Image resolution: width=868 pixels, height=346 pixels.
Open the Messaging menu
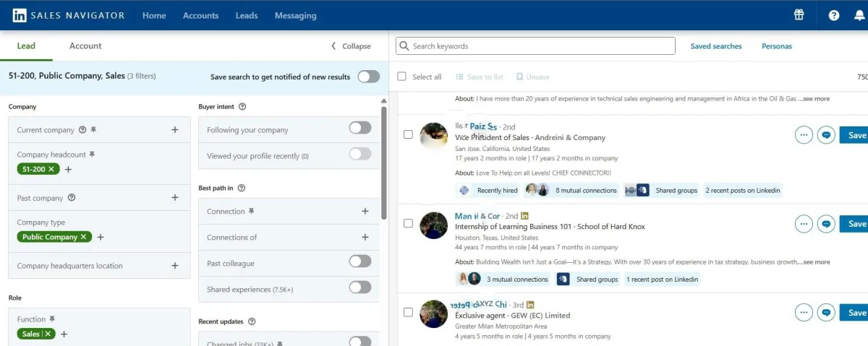click(296, 15)
